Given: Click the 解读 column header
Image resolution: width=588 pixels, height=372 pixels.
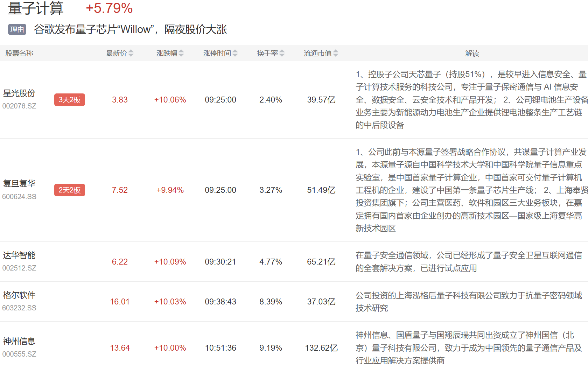Looking at the screenshot, I should click(472, 53).
